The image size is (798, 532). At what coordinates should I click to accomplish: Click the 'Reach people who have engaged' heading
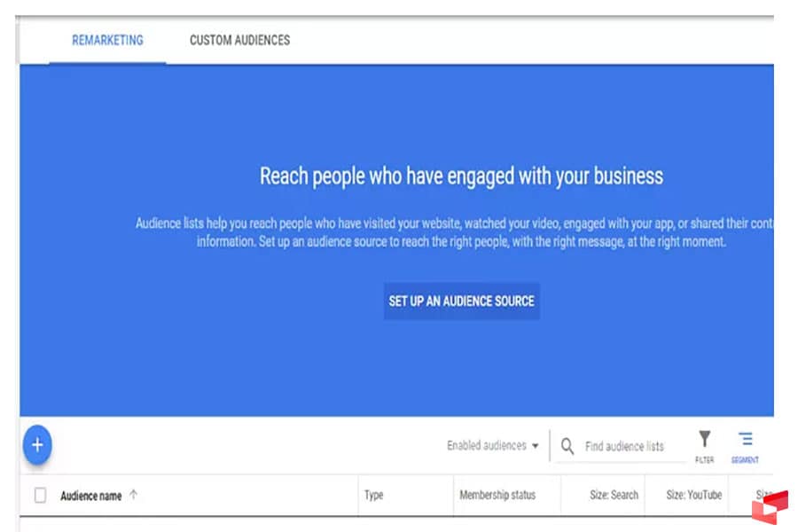pos(461,176)
